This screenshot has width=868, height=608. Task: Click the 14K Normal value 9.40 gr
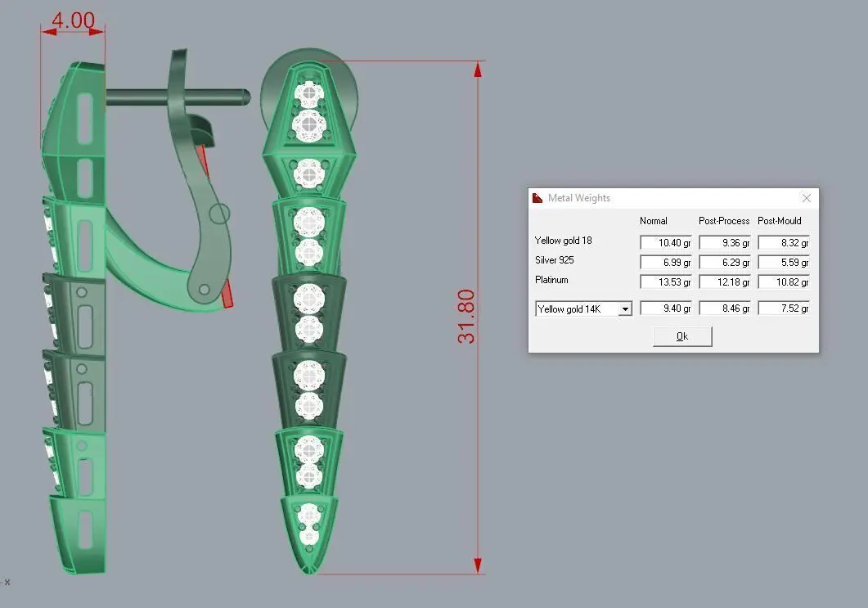[x=666, y=308]
